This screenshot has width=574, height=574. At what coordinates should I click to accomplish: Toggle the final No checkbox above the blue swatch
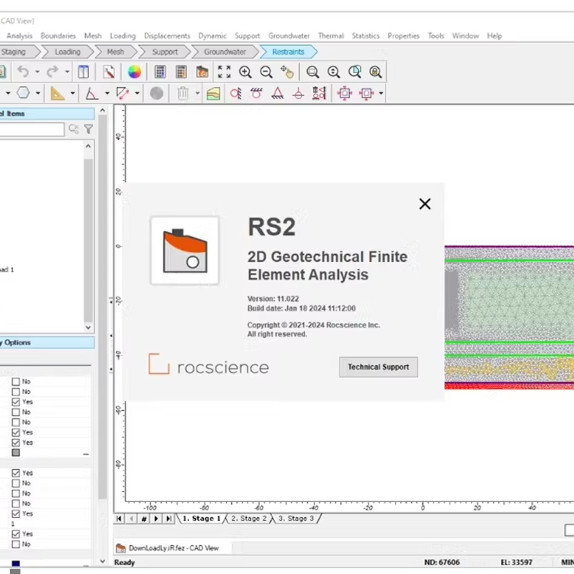pos(16,544)
